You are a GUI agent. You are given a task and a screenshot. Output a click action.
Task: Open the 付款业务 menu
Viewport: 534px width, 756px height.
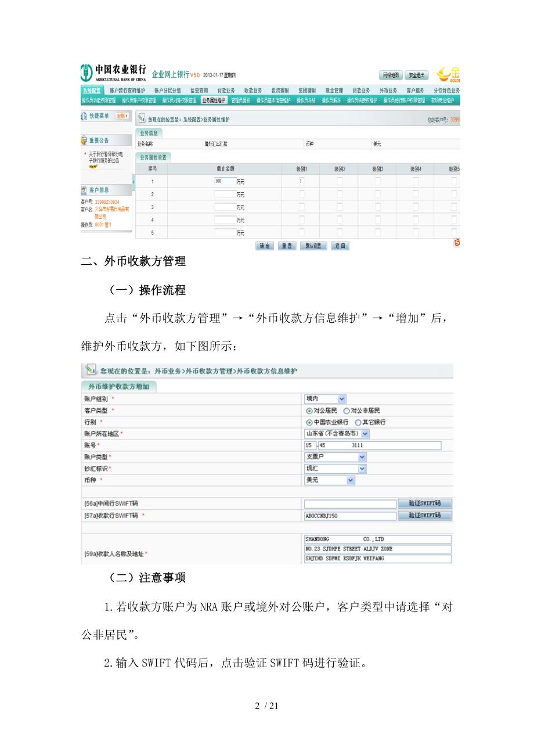tap(226, 91)
